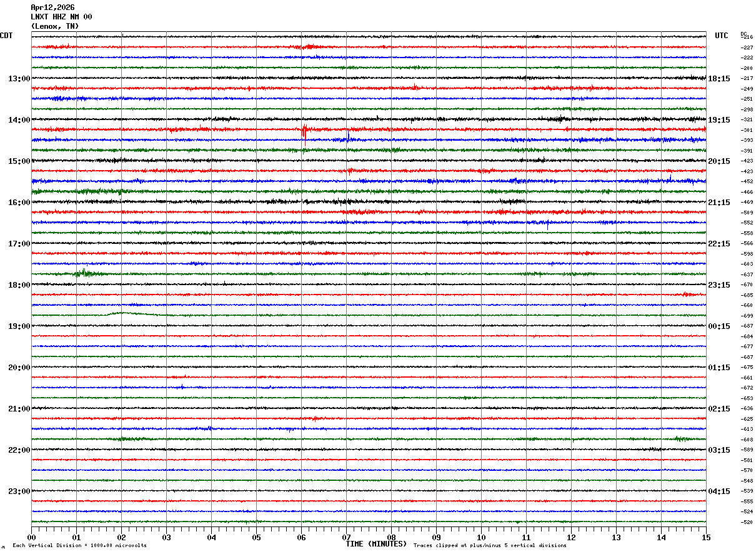Select the -520 DC offset value
This screenshot has height=554, width=756.
[x=747, y=522]
